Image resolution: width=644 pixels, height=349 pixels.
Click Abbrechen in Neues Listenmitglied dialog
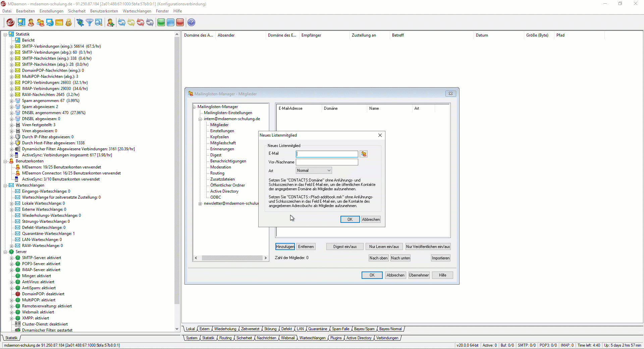(x=371, y=219)
